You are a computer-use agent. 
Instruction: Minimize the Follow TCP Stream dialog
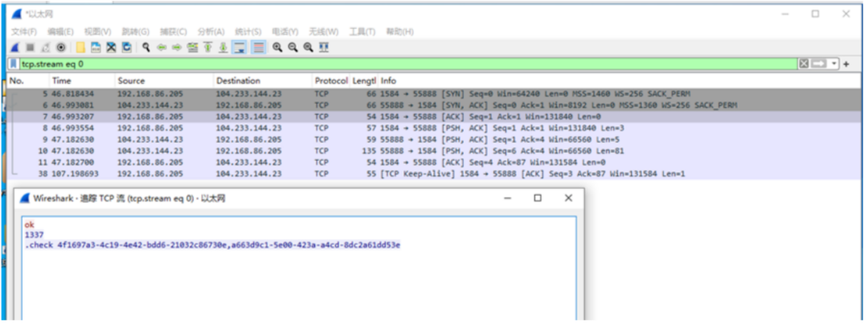pos(508,198)
